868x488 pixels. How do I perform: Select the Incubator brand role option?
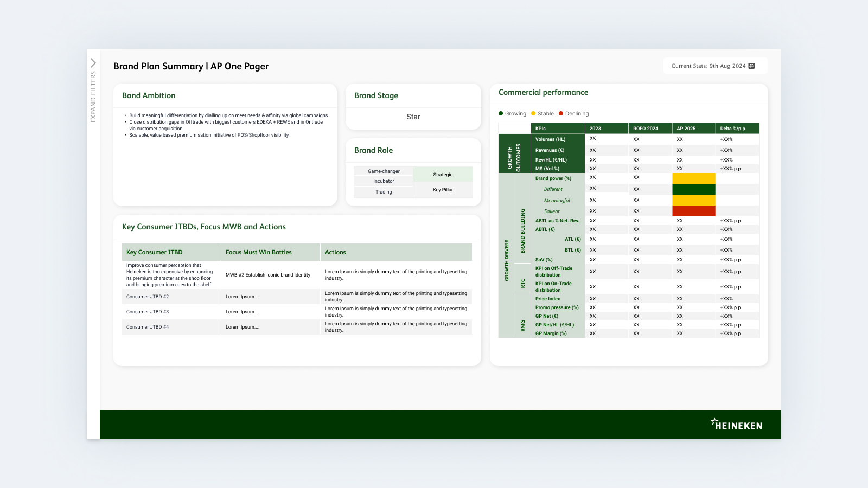[x=383, y=181]
